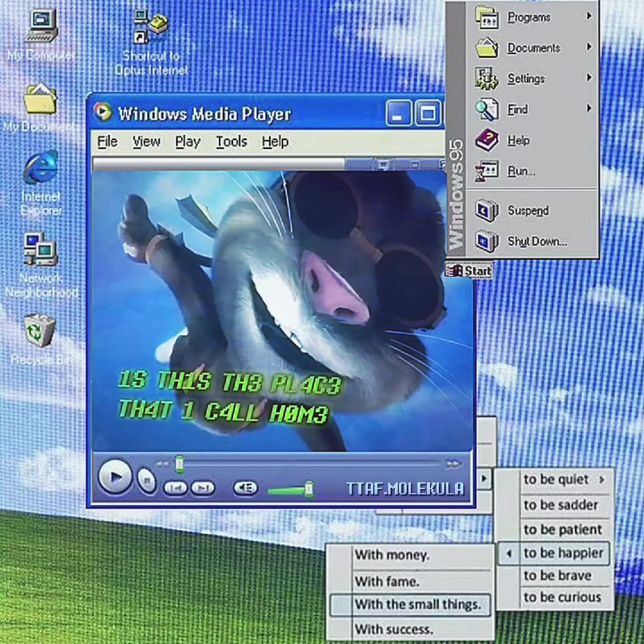Minimize the Windows Media Player window
Viewport: 644px width, 644px height.
pos(398,113)
